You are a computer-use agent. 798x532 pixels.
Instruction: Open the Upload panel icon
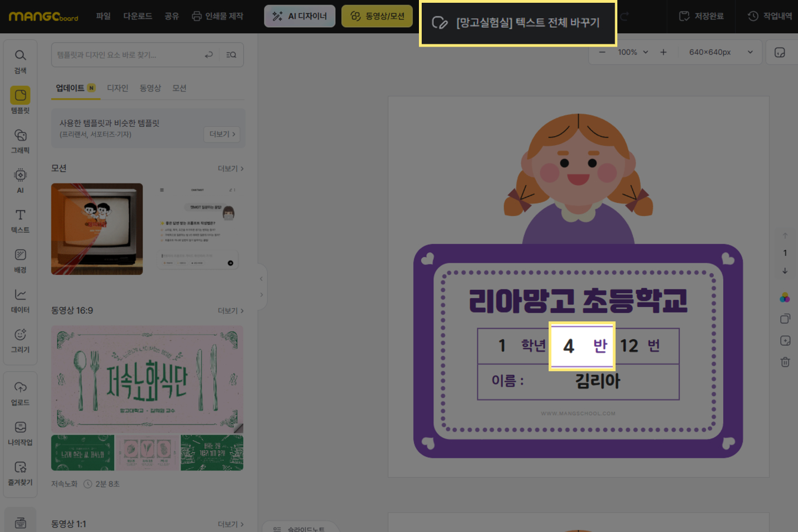tap(21, 393)
